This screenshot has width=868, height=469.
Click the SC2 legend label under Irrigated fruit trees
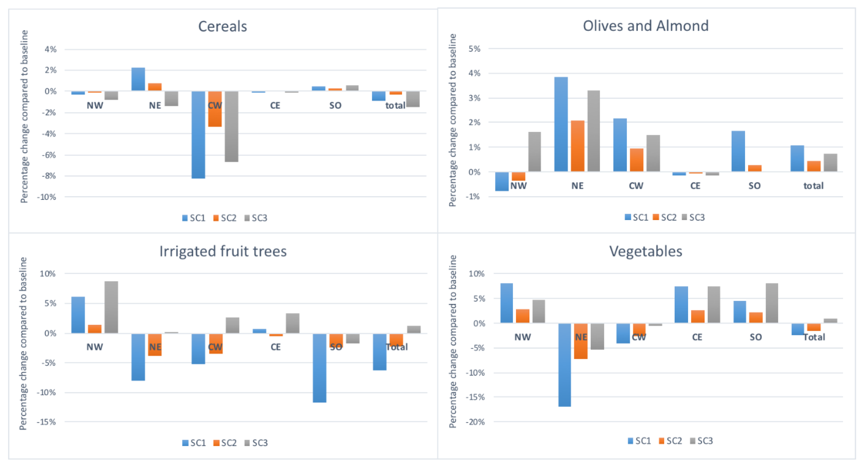pyautogui.click(x=229, y=443)
